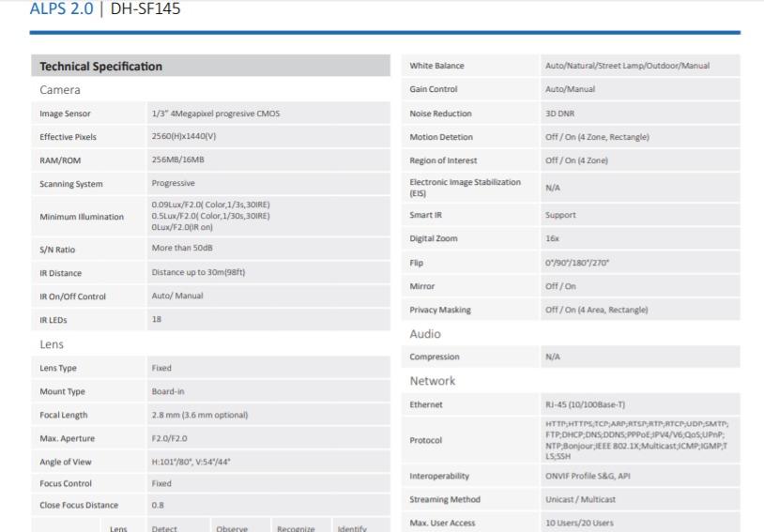The image size is (764, 532).
Task: Click the 'IR On/Off Control' label
Action: [x=72, y=296]
